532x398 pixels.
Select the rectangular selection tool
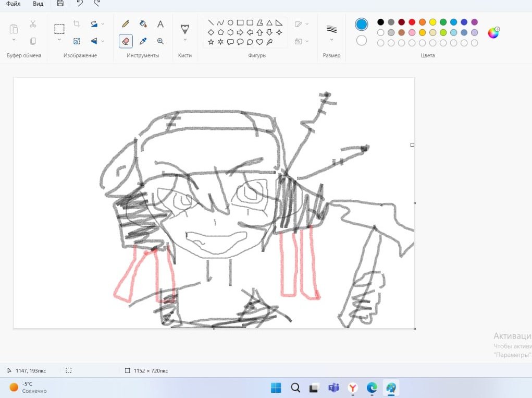pyautogui.click(x=60, y=28)
